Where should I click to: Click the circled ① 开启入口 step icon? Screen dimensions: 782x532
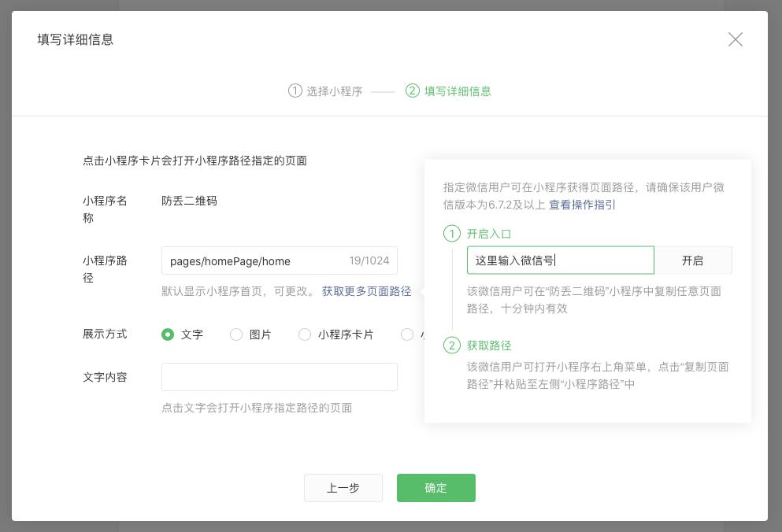[x=451, y=234]
